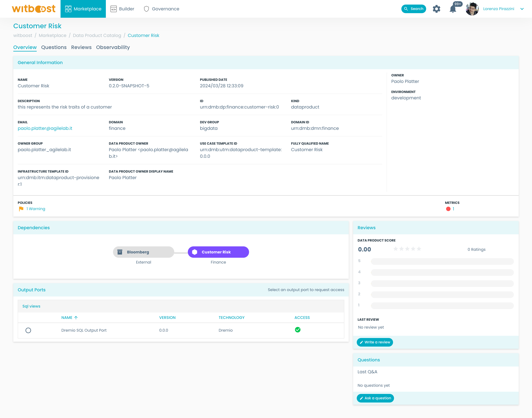Sort by TECHNOLOGY column header
Image resolution: width=532 pixels, height=418 pixels.
(232, 318)
